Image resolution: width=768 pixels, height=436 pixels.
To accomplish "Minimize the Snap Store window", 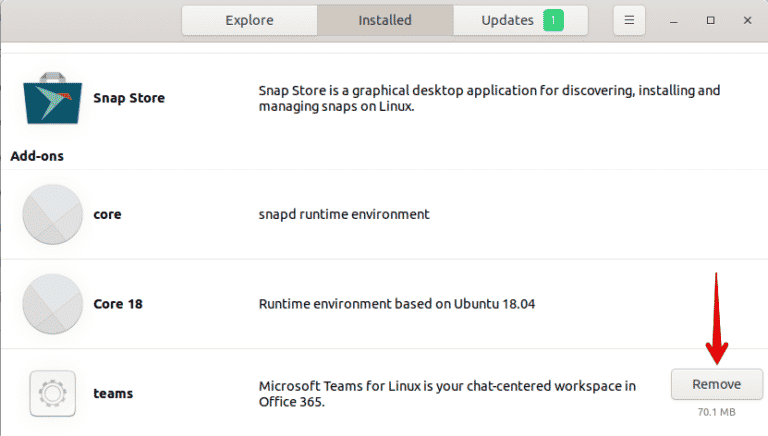I will [x=674, y=20].
